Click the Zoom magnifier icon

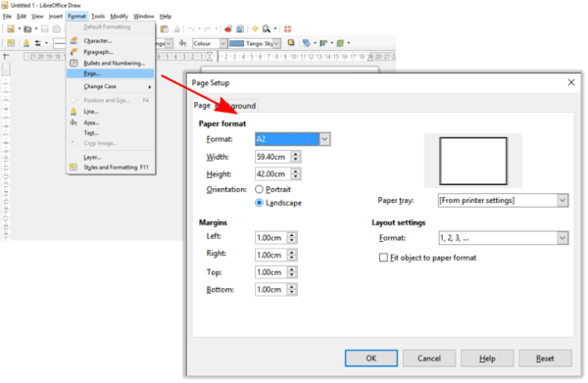[x=267, y=28]
